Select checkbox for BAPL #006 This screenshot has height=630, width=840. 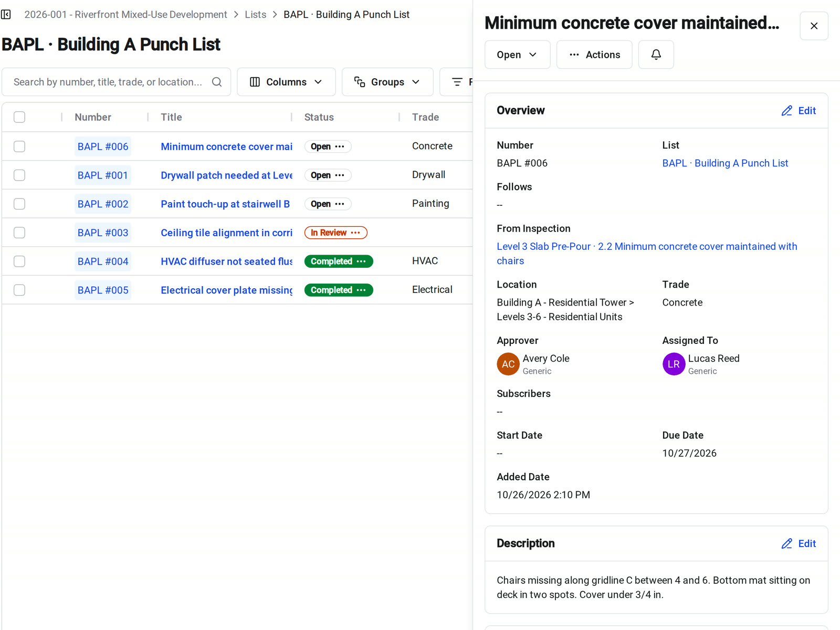tap(19, 146)
